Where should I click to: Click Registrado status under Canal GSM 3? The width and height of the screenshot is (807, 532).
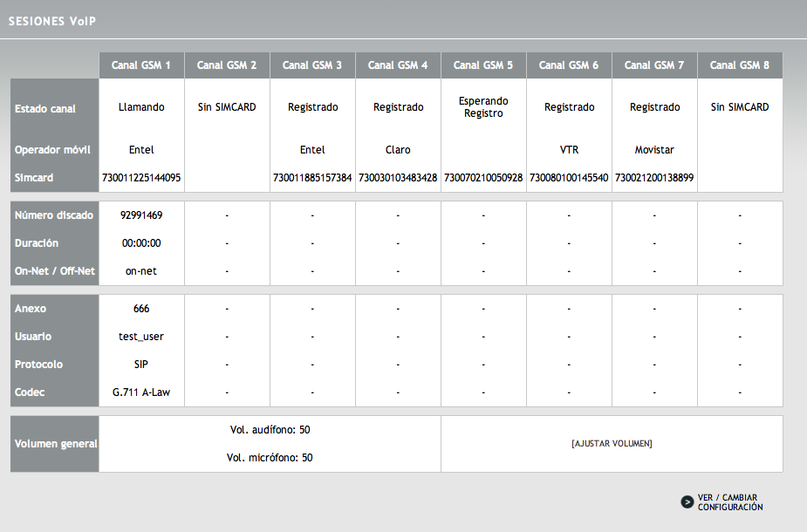tap(312, 107)
